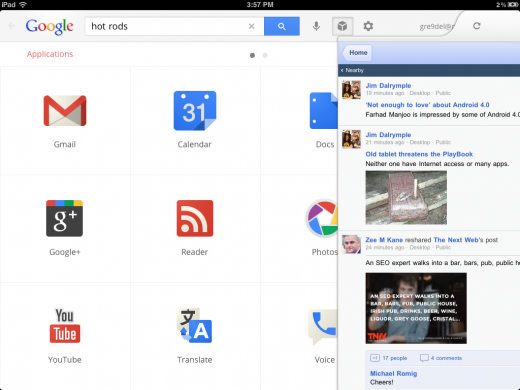The width and height of the screenshot is (520, 390).
Task: Open the Docs app icon
Action: click(x=323, y=111)
